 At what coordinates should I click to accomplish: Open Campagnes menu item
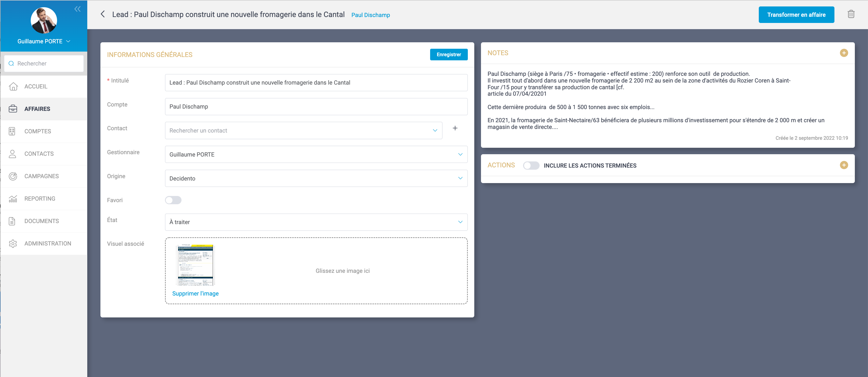pyautogui.click(x=41, y=176)
